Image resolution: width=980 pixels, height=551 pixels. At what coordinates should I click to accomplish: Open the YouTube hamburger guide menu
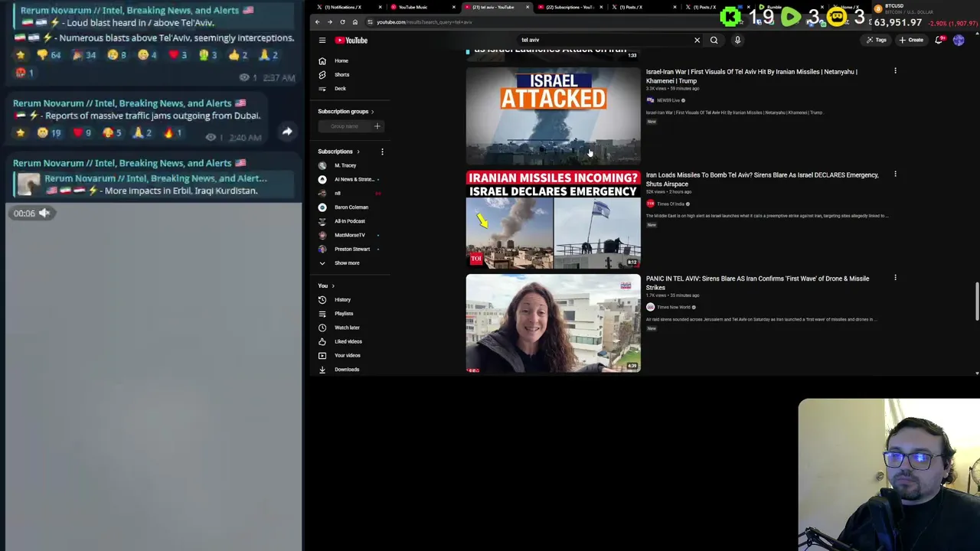coord(322,40)
